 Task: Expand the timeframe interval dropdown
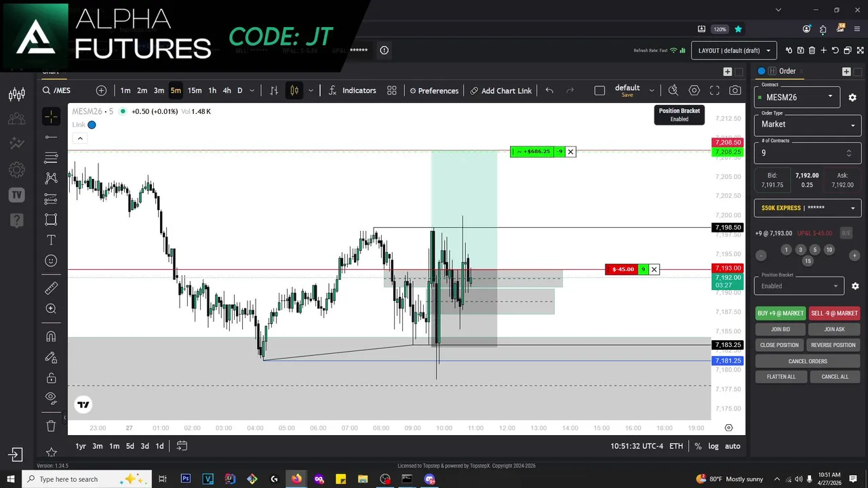pos(252,91)
